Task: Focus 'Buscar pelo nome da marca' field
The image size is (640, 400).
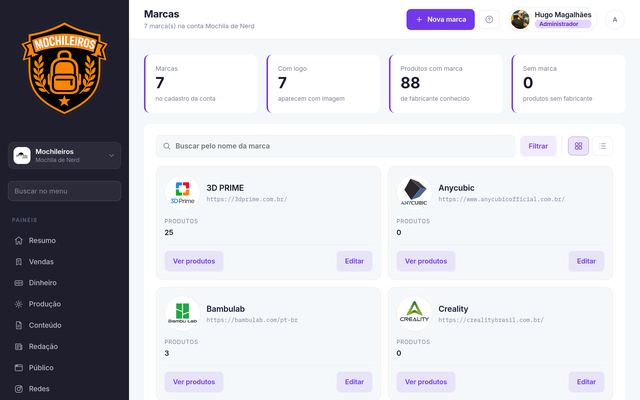Action: [336, 146]
